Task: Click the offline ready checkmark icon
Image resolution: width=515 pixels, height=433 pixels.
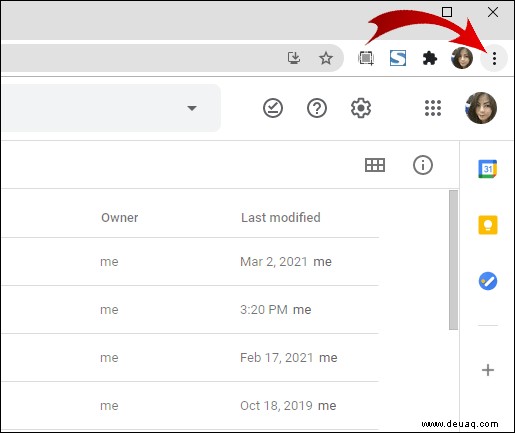Action: click(273, 108)
